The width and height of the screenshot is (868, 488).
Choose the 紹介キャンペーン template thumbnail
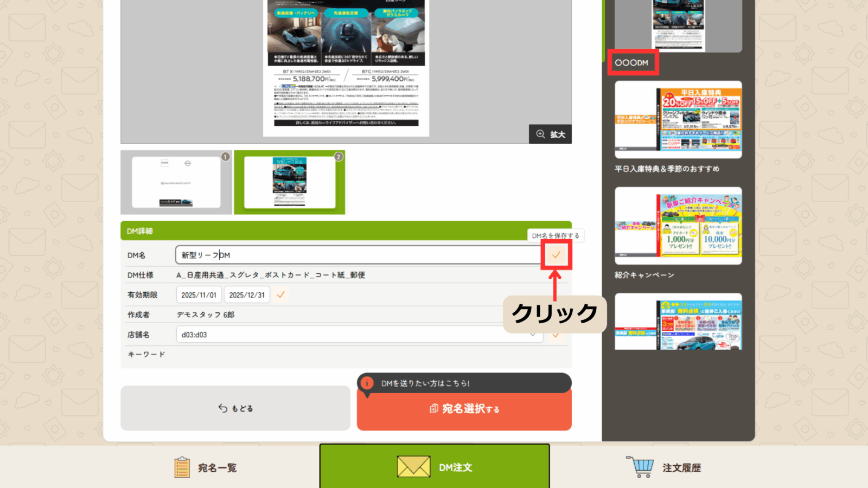tap(678, 226)
